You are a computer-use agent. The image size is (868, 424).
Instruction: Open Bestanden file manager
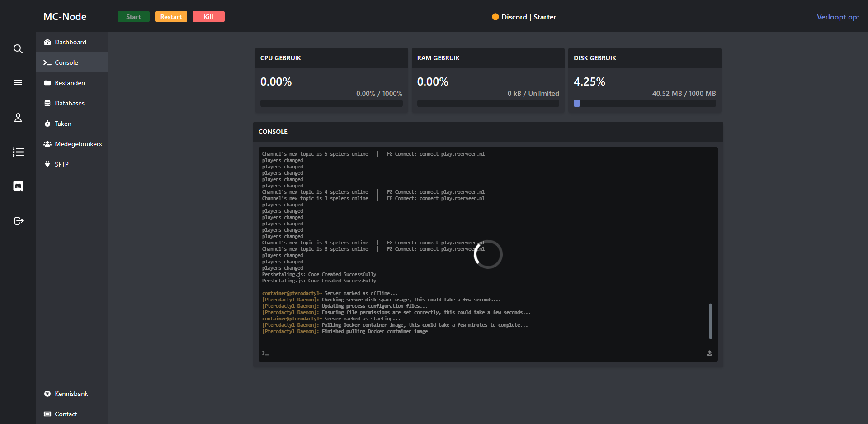[x=70, y=83]
